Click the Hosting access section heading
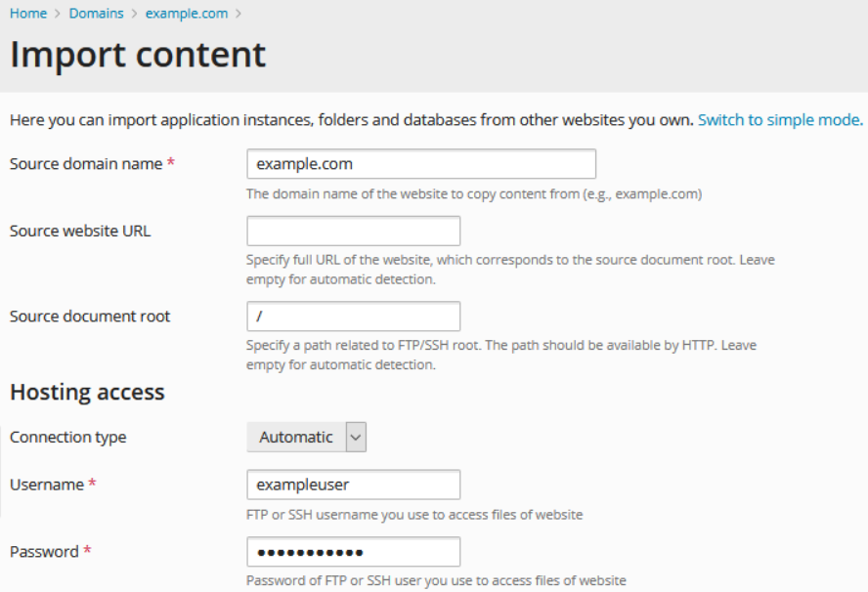 tap(87, 393)
